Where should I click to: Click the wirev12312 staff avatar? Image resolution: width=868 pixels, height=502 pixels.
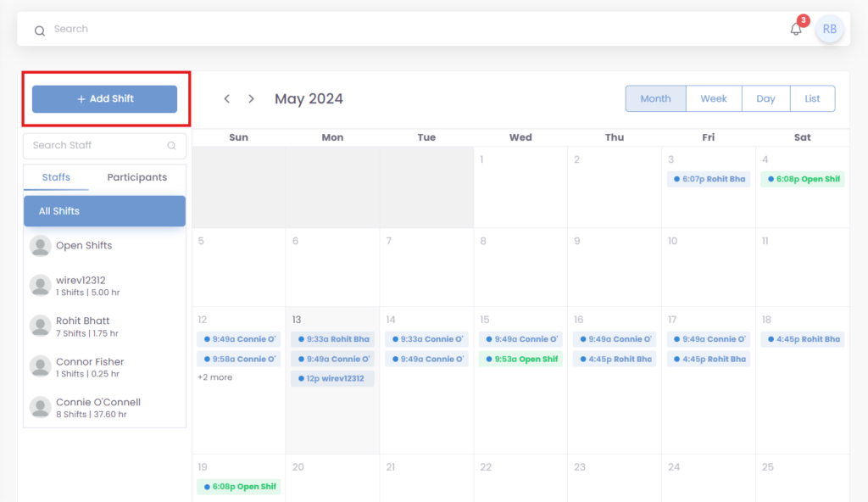pos(40,285)
